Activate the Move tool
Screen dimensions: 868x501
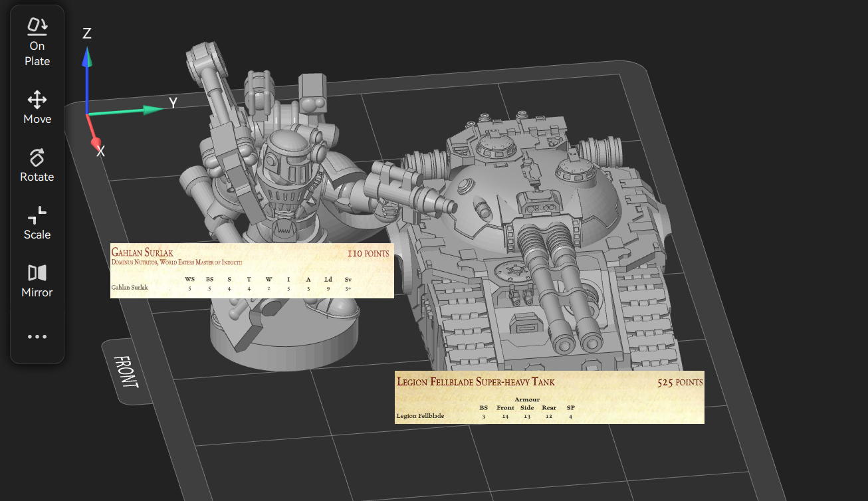pyautogui.click(x=37, y=108)
